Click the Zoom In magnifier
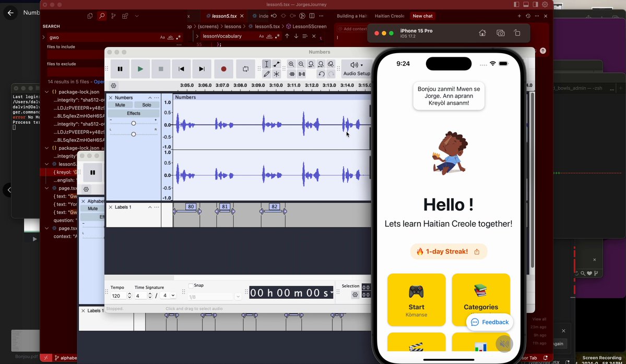This screenshot has height=364, width=626. click(291, 64)
